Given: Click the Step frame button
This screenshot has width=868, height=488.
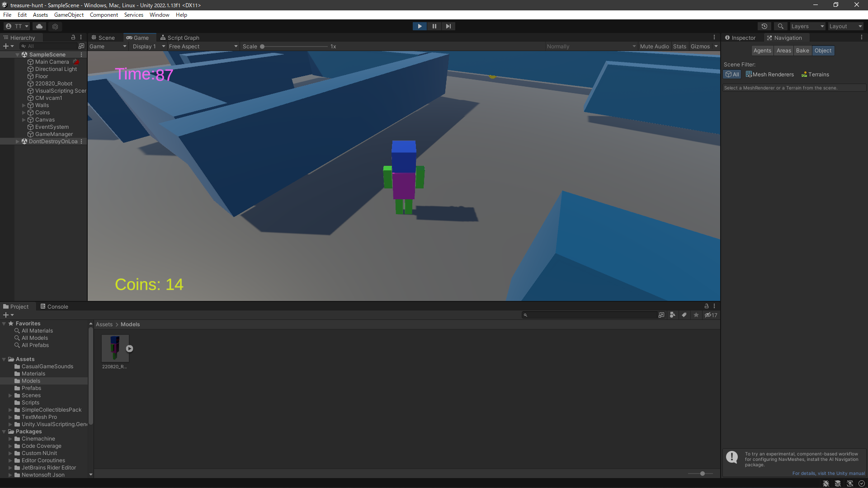Looking at the screenshot, I should tap(448, 26).
